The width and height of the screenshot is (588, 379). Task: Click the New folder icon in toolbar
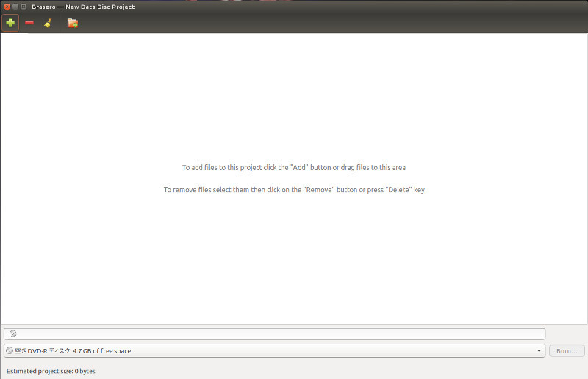[72, 23]
